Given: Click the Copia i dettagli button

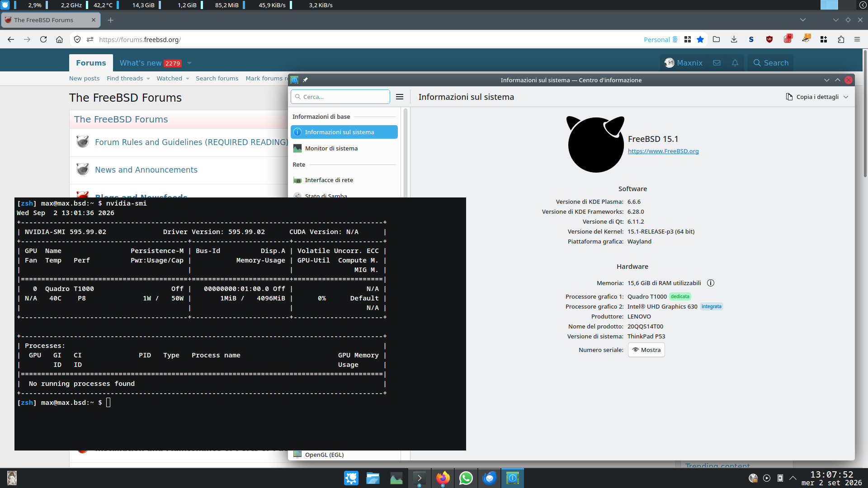Looking at the screenshot, I should click(812, 97).
